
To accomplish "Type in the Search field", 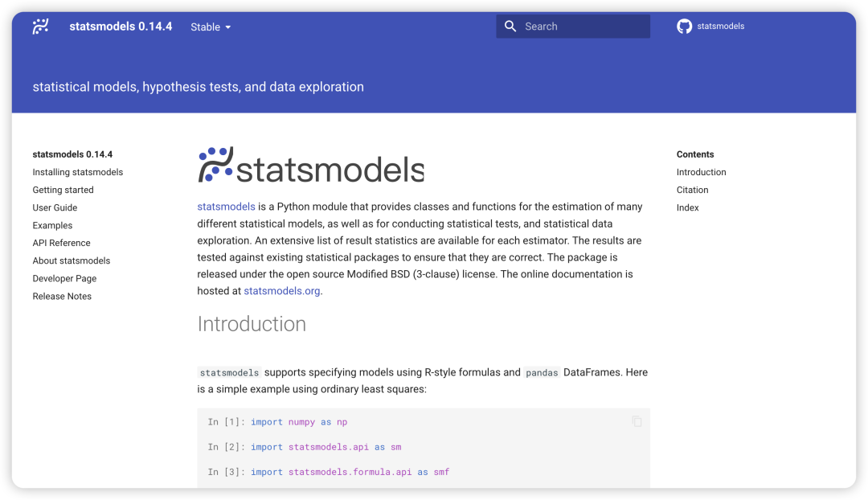I will tap(583, 27).
